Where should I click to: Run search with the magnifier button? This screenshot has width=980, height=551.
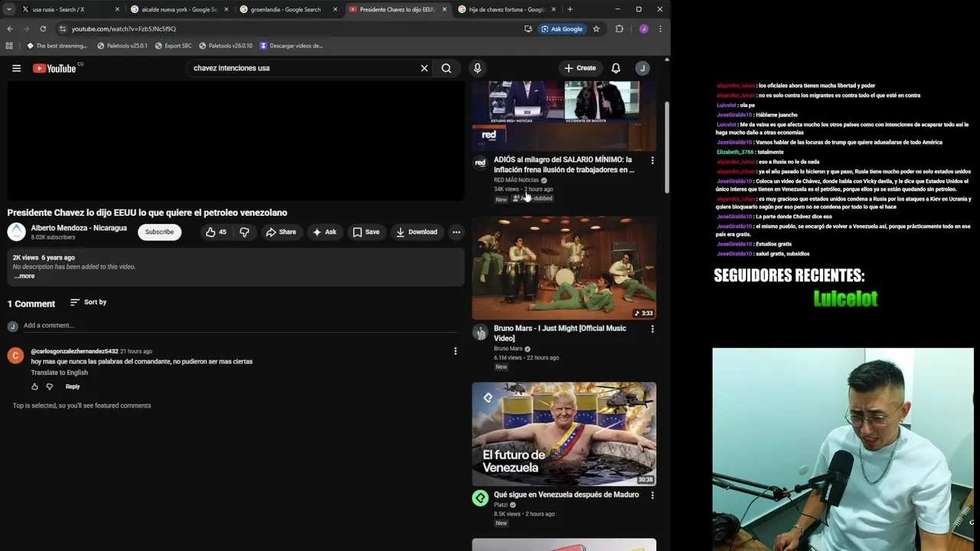(446, 68)
